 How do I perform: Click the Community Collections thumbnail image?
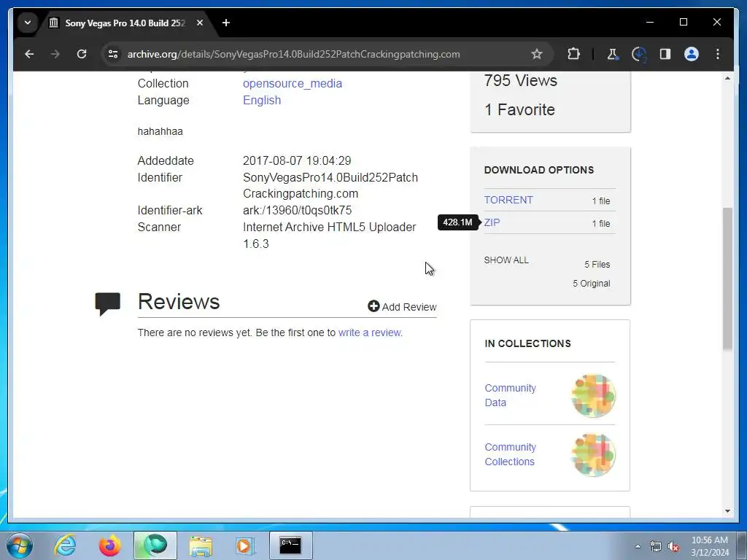[594, 455]
